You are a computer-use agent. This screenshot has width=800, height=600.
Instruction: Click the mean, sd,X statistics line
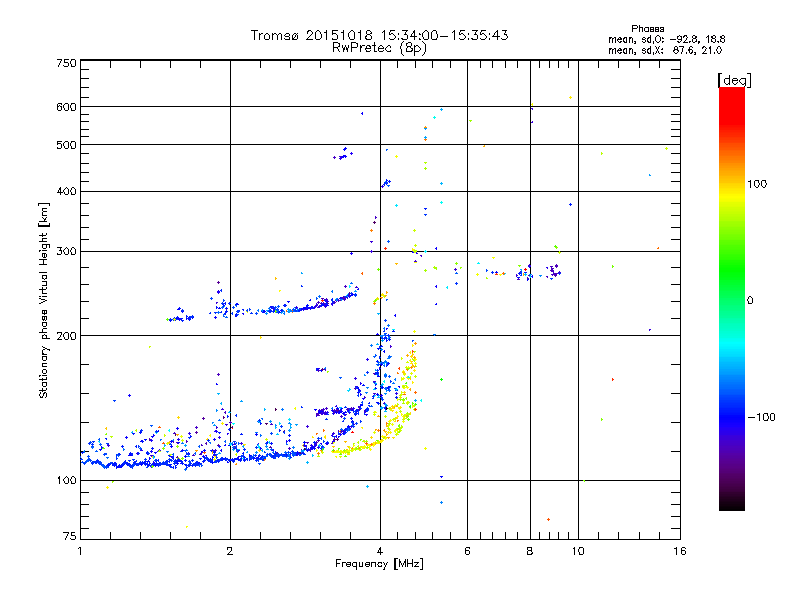665,50
